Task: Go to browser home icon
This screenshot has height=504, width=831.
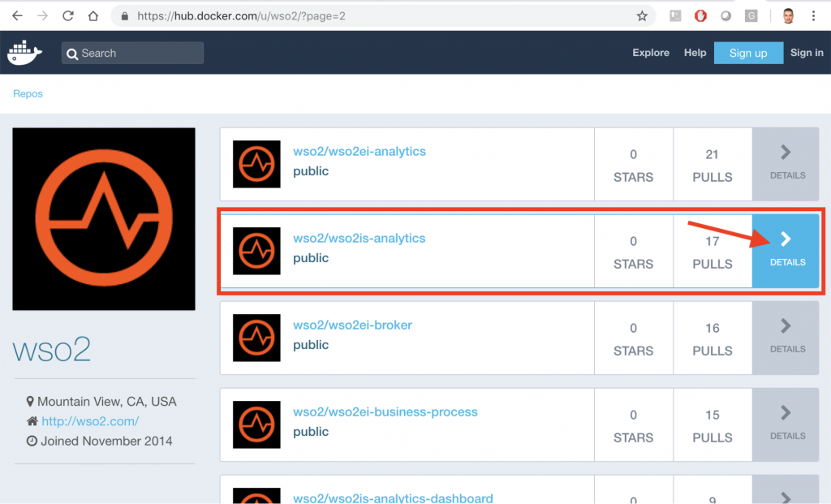Action: 93,15
